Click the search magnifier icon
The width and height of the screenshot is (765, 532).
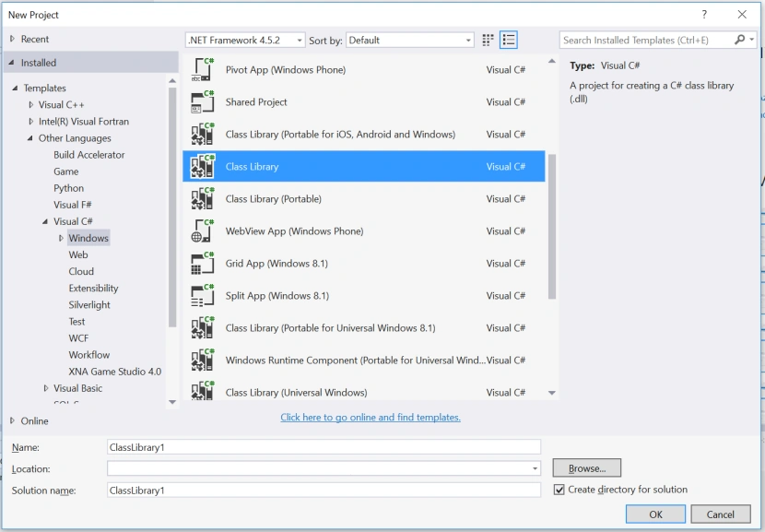click(x=739, y=40)
